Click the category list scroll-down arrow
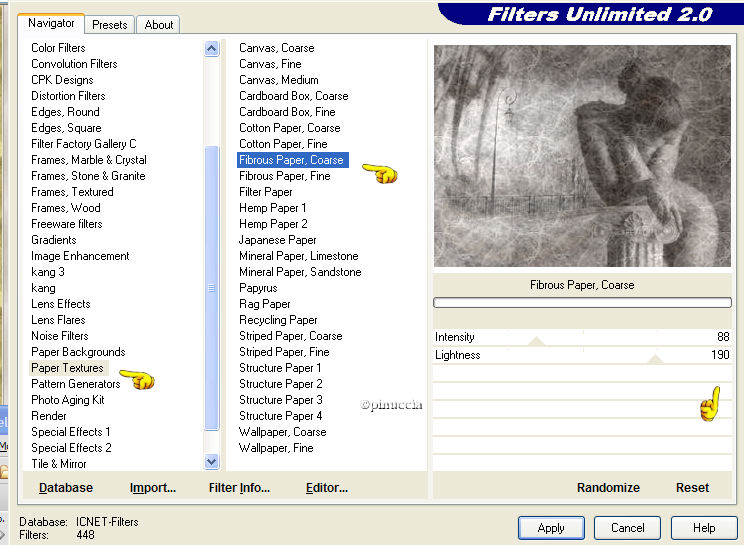This screenshot has height=546, width=749. pos(212,461)
